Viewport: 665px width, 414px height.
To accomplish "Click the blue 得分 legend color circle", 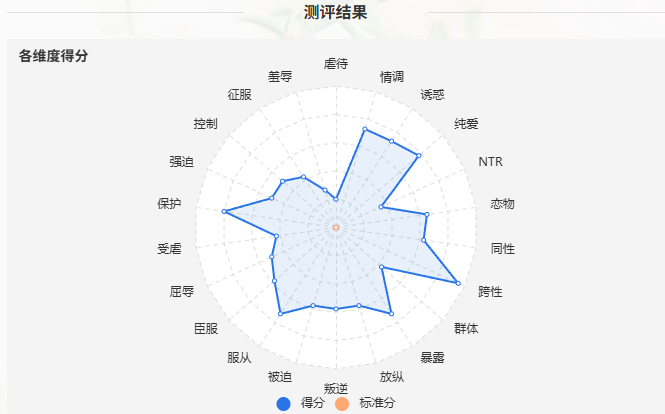I will coord(283,404).
